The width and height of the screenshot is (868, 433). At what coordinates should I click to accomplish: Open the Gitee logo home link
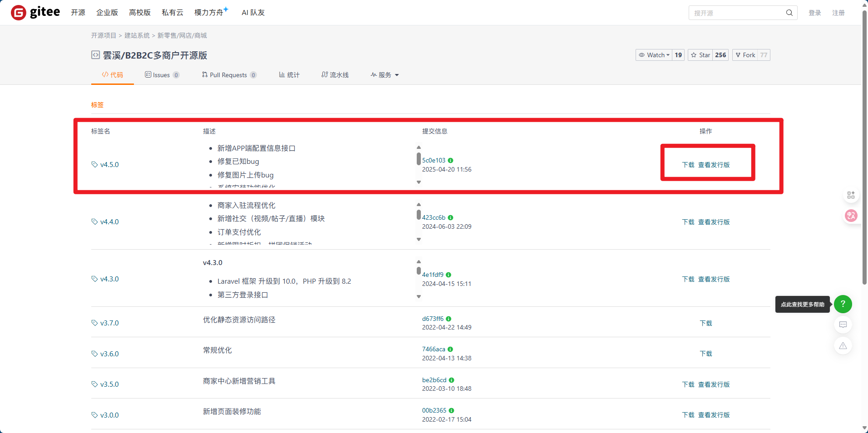pos(35,12)
